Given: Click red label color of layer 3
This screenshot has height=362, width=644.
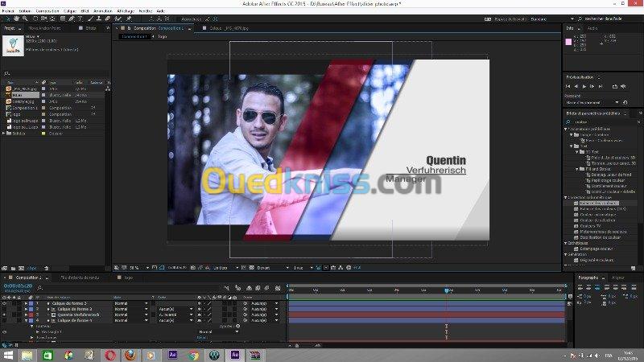Looking at the screenshot, I should tap(31, 315).
